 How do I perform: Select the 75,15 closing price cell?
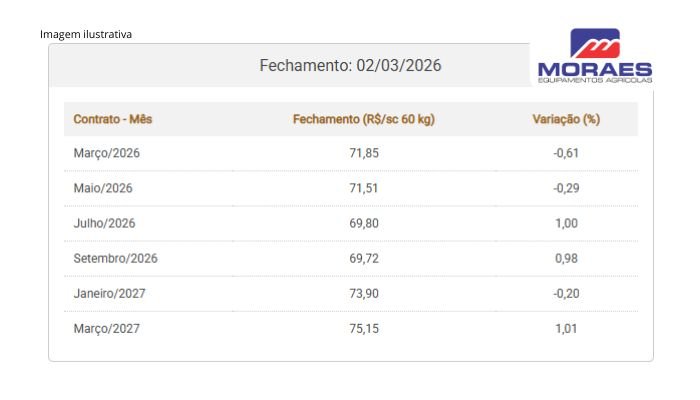click(x=364, y=328)
